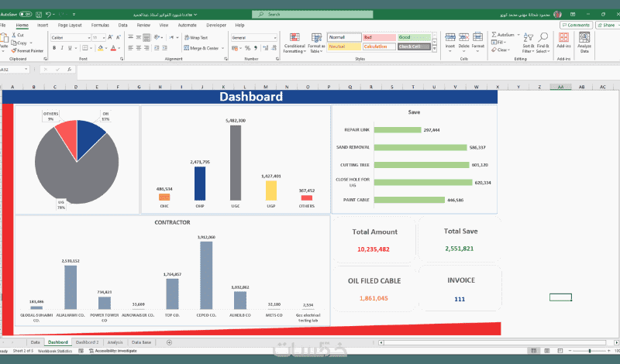This screenshot has width=620, height=364.
Task: Click the Share button
Action: tap(607, 25)
